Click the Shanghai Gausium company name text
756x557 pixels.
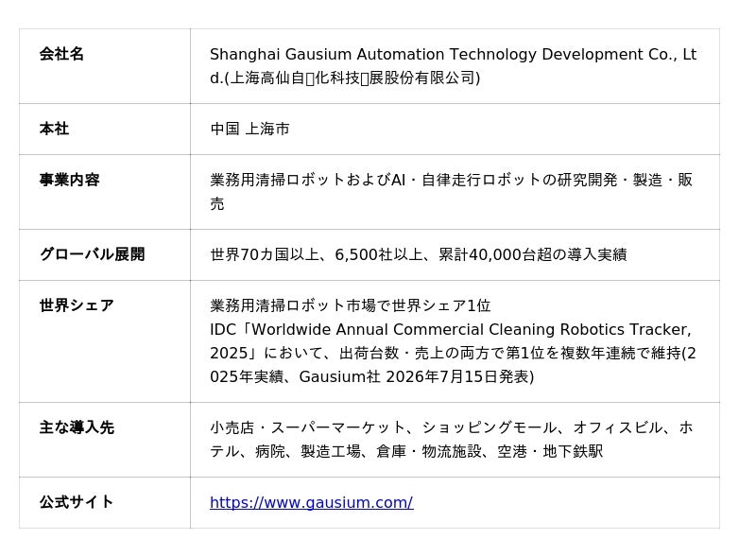[x=454, y=65]
